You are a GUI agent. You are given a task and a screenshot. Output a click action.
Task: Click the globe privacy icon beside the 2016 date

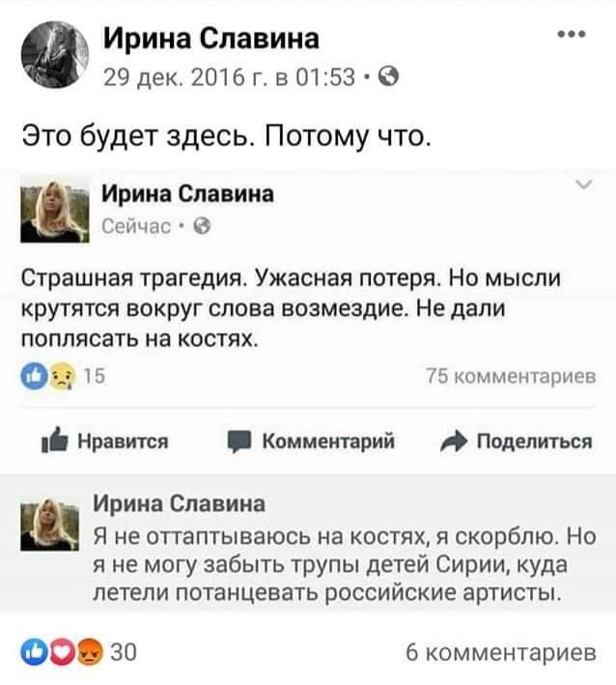[x=388, y=77]
